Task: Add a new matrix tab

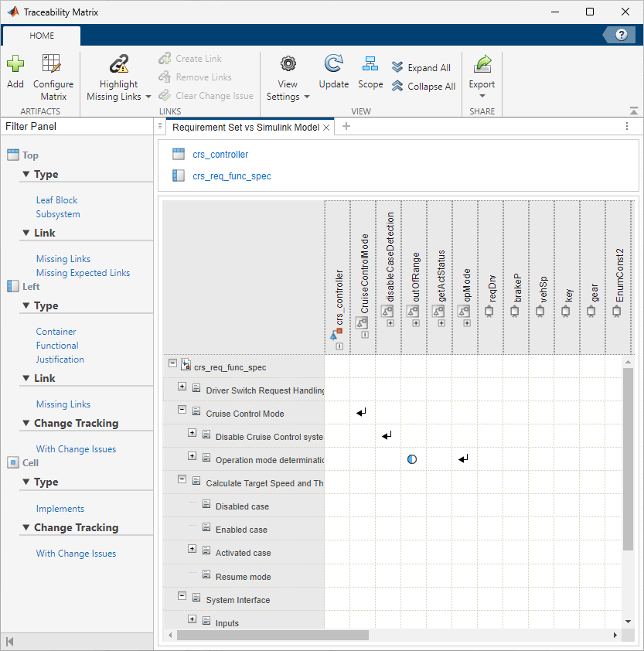Action: pyautogui.click(x=346, y=126)
